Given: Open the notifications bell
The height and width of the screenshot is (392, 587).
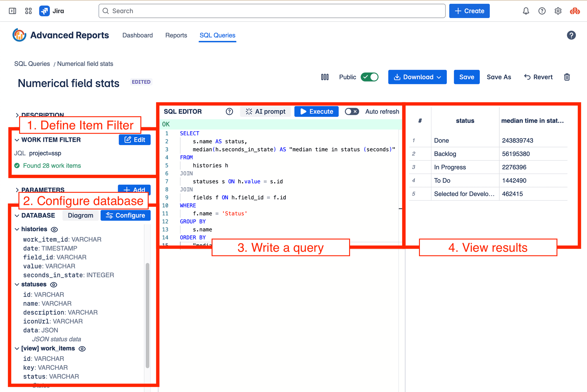Looking at the screenshot, I should click(526, 11).
